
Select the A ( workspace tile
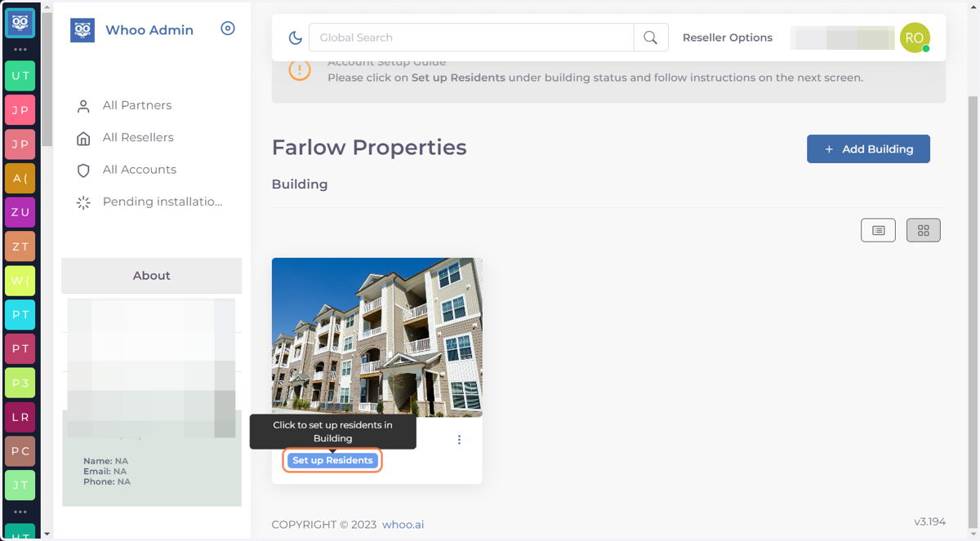pos(20,178)
